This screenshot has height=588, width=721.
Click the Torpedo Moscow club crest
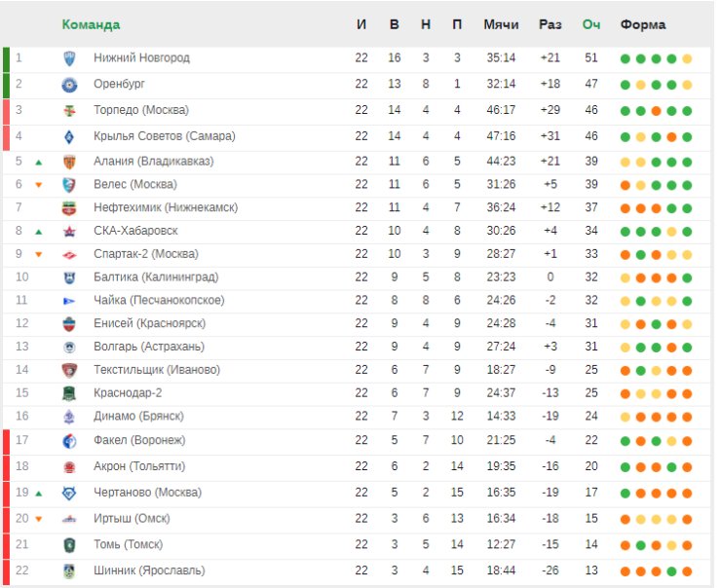coord(69,111)
